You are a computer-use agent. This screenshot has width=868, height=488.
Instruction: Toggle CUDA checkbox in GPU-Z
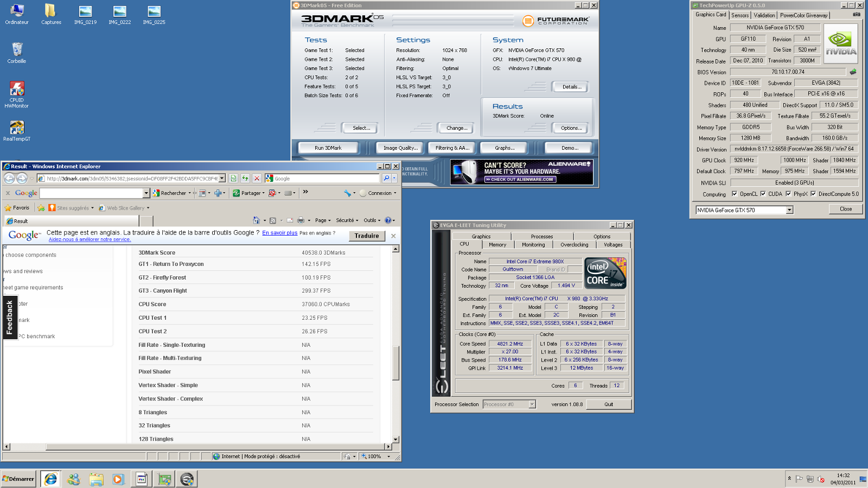[x=763, y=194]
